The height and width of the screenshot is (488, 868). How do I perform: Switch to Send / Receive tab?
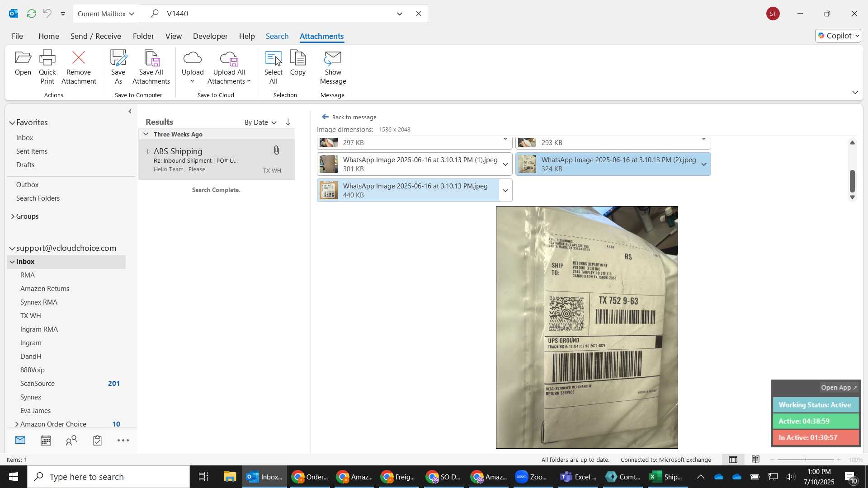[x=95, y=36]
